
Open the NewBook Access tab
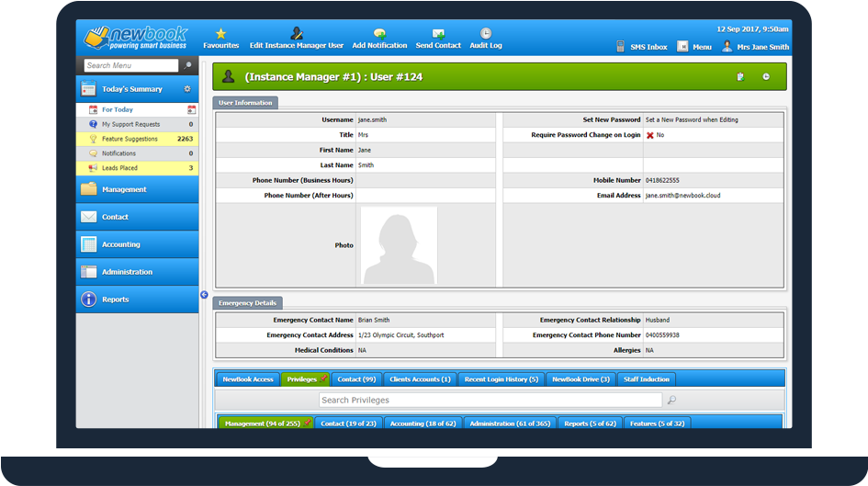point(247,379)
